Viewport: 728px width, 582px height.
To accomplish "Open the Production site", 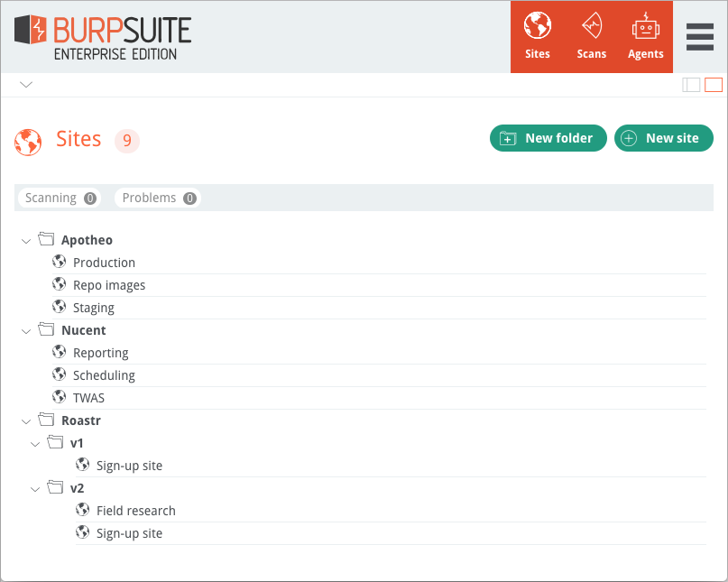I will pos(104,263).
